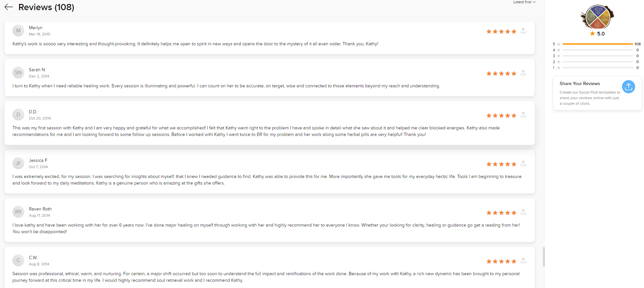Click the Share Your Reviews heading
This screenshot has width=644, height=288.
coord(580,83)
